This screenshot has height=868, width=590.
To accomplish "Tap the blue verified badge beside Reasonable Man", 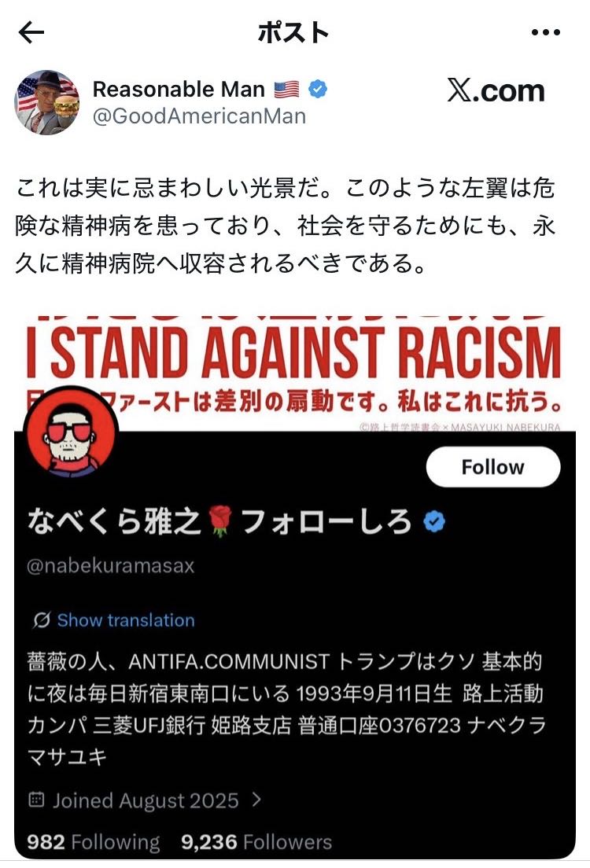I will point(318,89).
